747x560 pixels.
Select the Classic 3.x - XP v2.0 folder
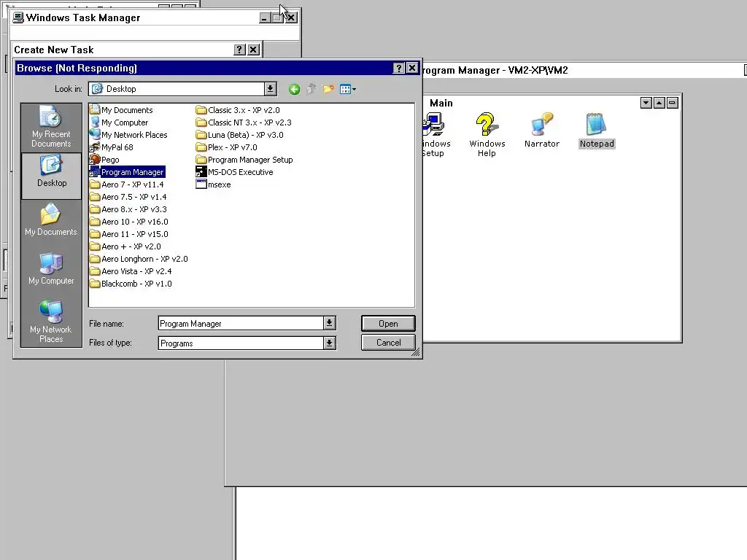pos(239,110)
